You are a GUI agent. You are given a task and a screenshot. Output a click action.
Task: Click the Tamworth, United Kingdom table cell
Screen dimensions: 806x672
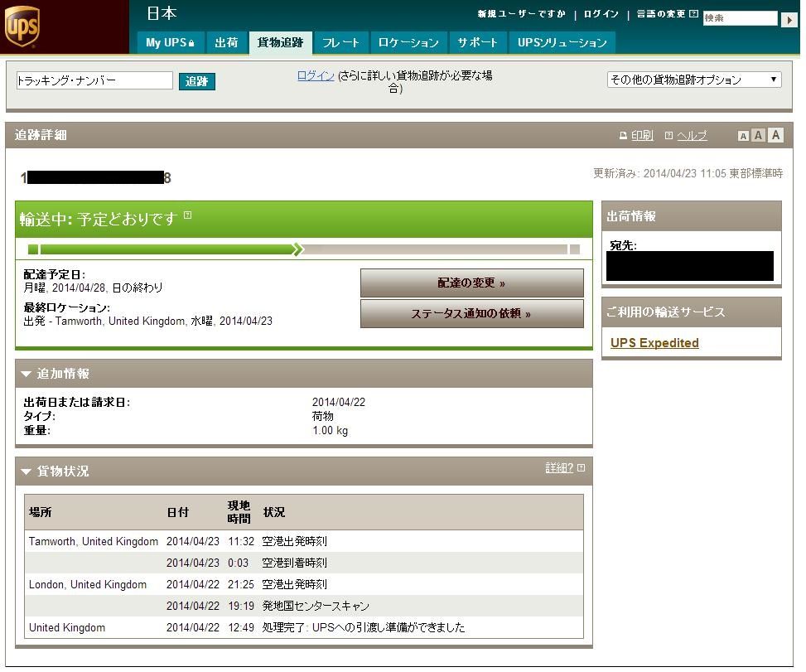[x=94, y=541]
